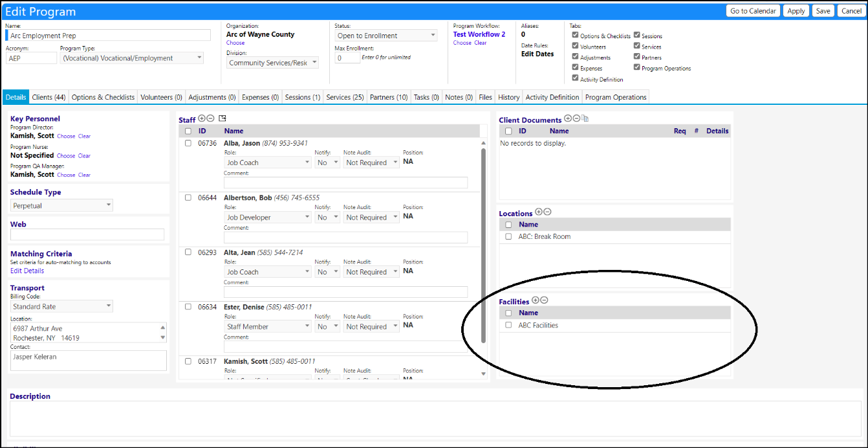Click the export icon beside the Staff heading
This screenshot has width=868, height=448.
(x=222, y=118)
